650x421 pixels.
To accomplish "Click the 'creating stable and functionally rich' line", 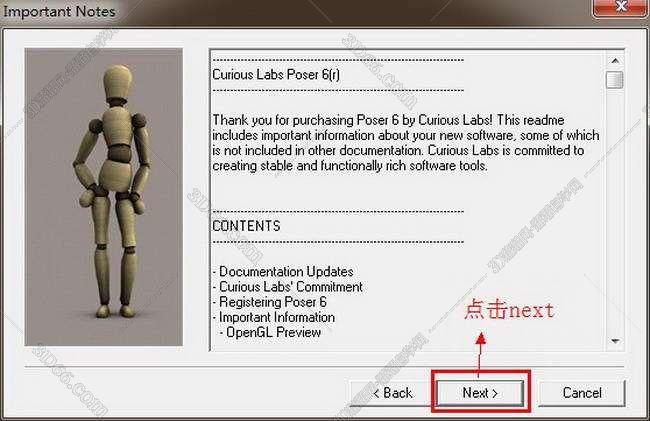I will 350,166.
